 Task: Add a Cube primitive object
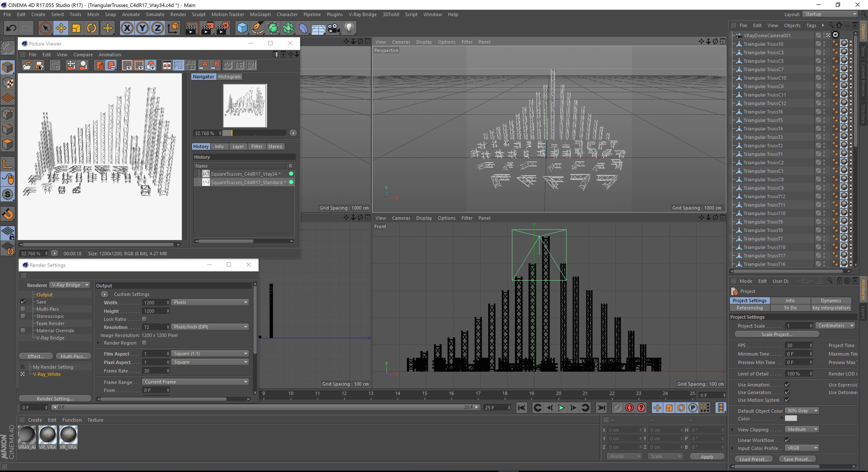pyautogui.click(x=242, y=28)
